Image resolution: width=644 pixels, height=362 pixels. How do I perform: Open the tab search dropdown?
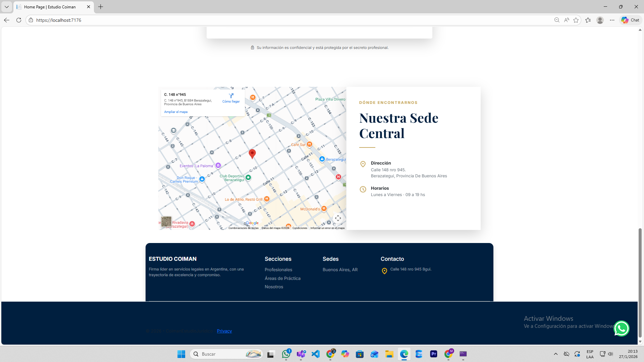[6, 7]
